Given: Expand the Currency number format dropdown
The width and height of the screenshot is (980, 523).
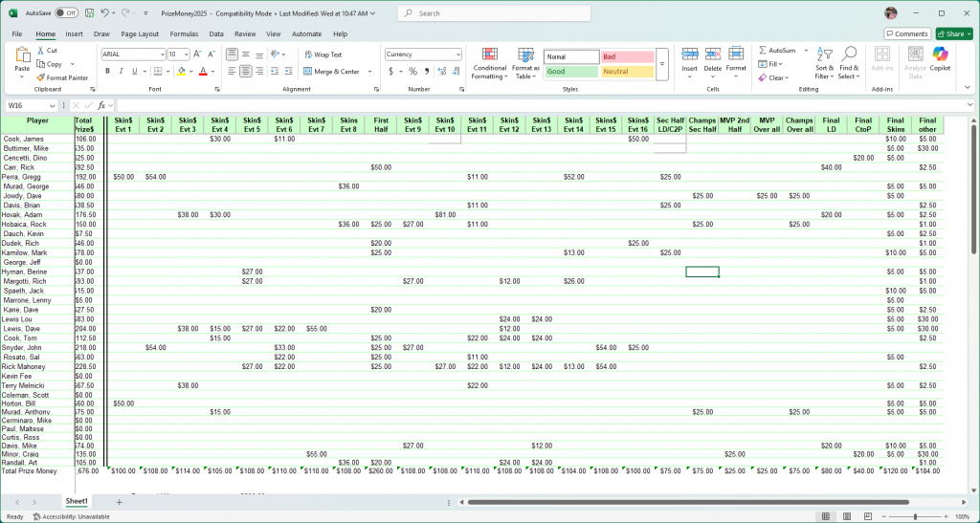Looking at the screenshot, I should 458,54.
